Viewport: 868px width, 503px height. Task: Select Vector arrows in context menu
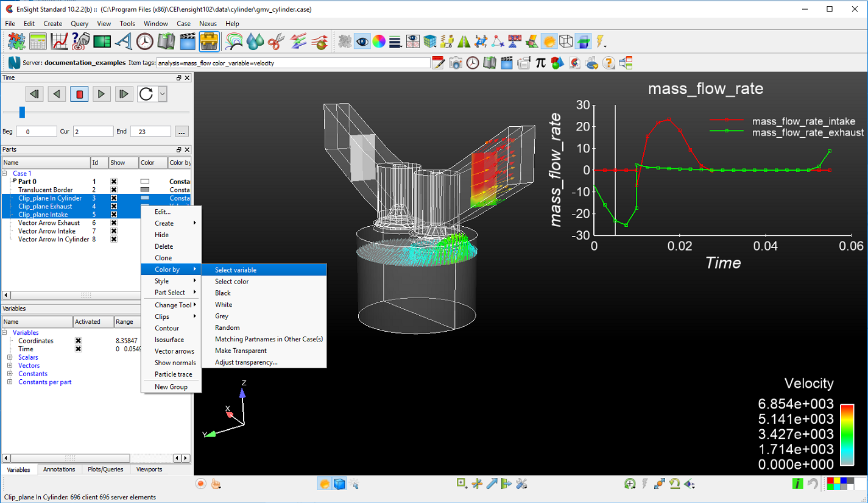171,351
